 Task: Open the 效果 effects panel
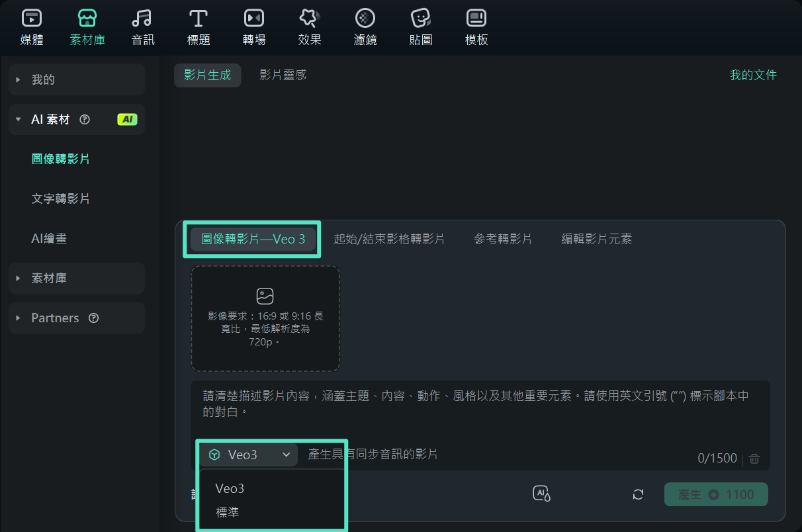pyautogui.click(x=309, y=26)
